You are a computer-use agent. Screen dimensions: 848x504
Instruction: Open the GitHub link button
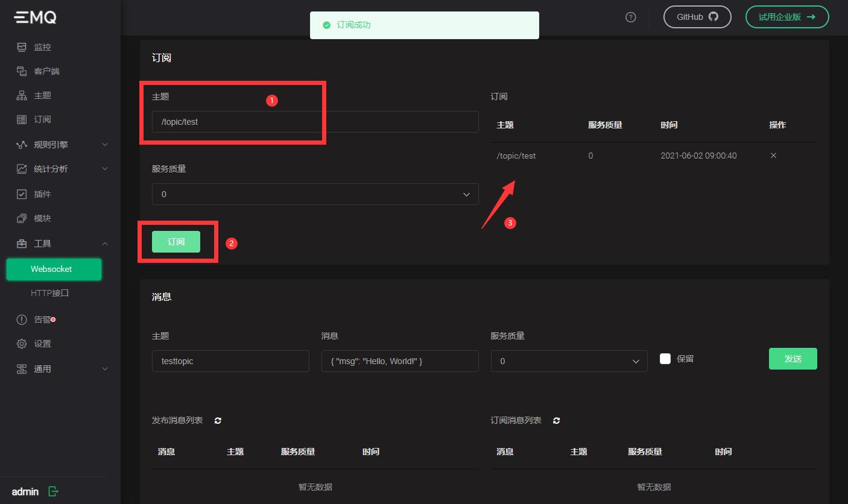[x=697, y=17]
